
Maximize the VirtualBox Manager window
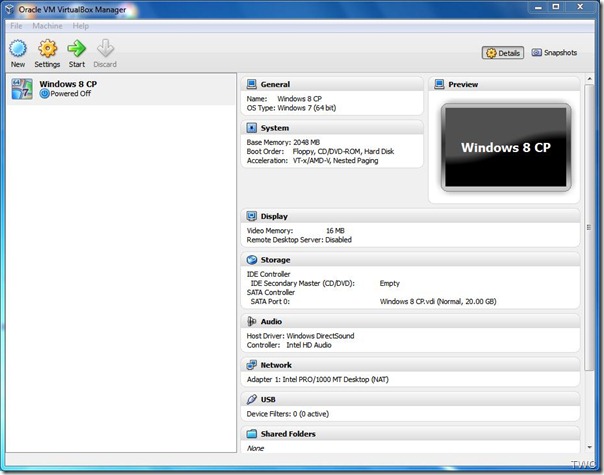pyautogui.click(x=555, y=7)
